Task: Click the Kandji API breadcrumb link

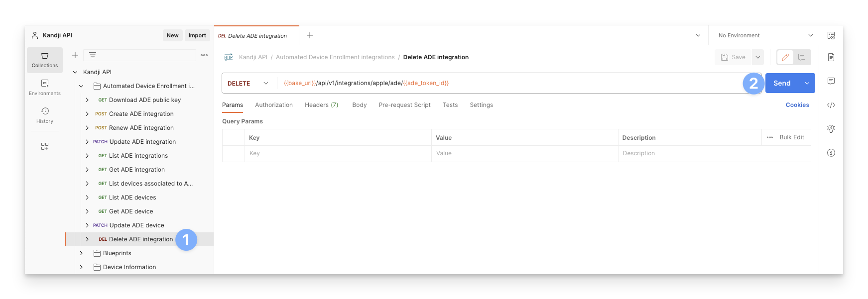Action: (x=253, y=57)
